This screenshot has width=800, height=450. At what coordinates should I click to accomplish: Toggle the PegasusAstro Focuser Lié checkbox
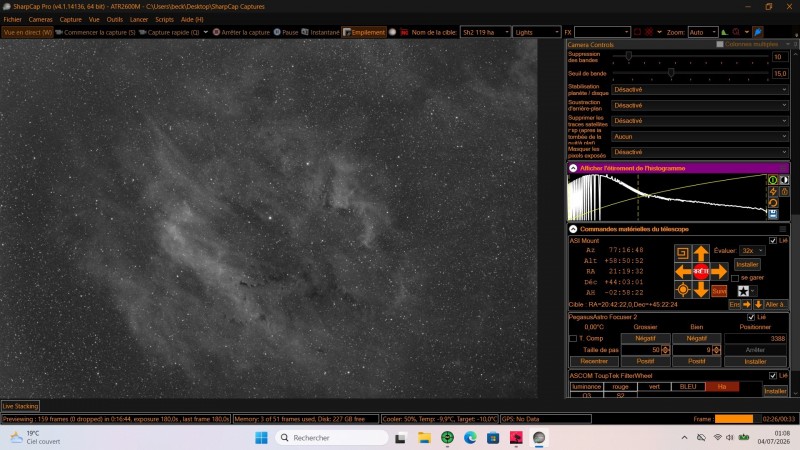751,317
